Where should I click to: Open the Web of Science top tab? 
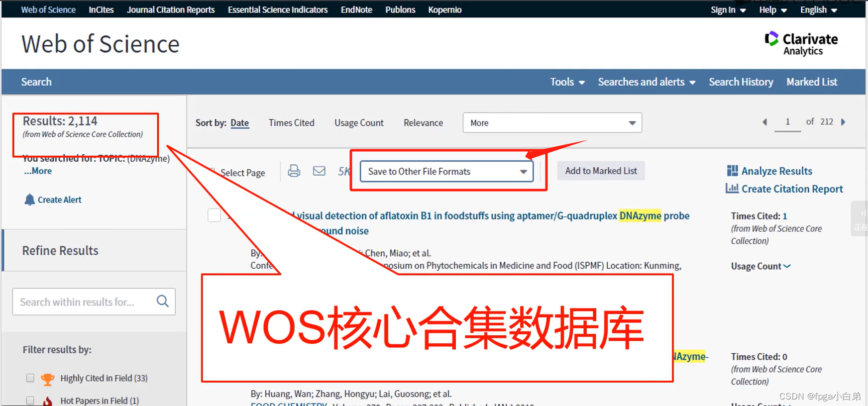[48, 10]
